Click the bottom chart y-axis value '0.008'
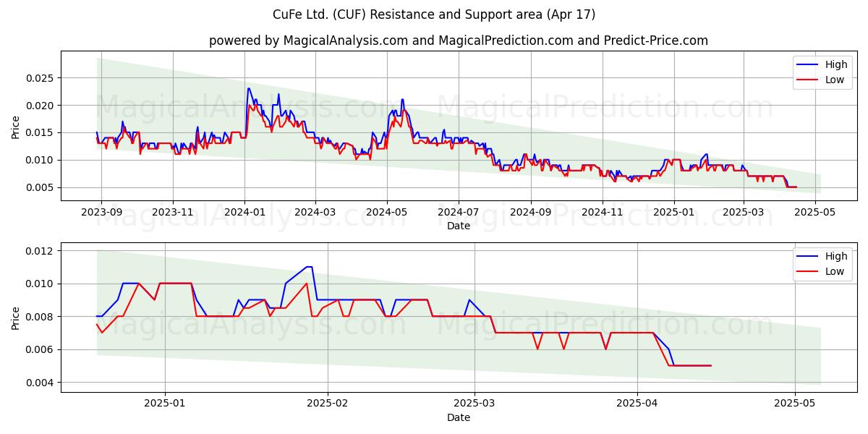This screenshot has width=868, height=434. tap(41, 317)
